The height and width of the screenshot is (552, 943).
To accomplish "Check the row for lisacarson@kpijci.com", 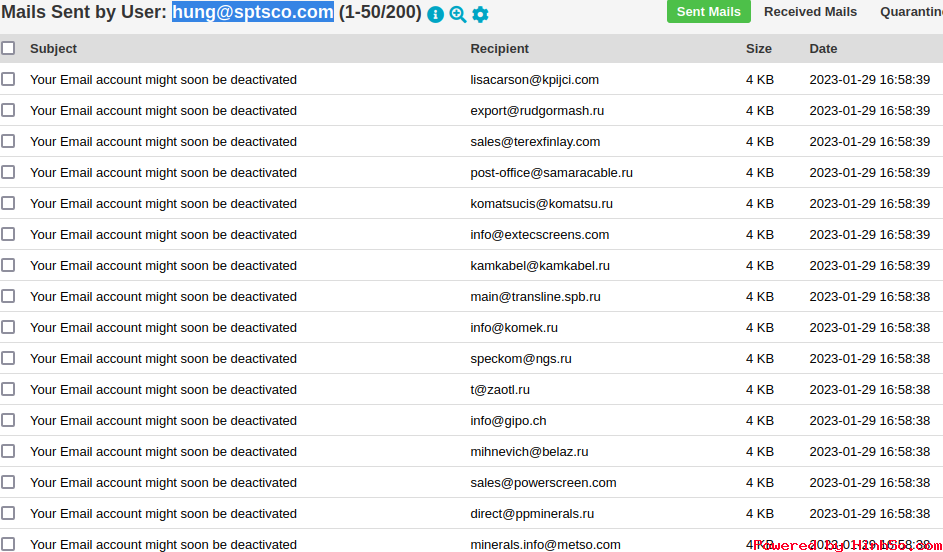I will [x=8, y=79].
